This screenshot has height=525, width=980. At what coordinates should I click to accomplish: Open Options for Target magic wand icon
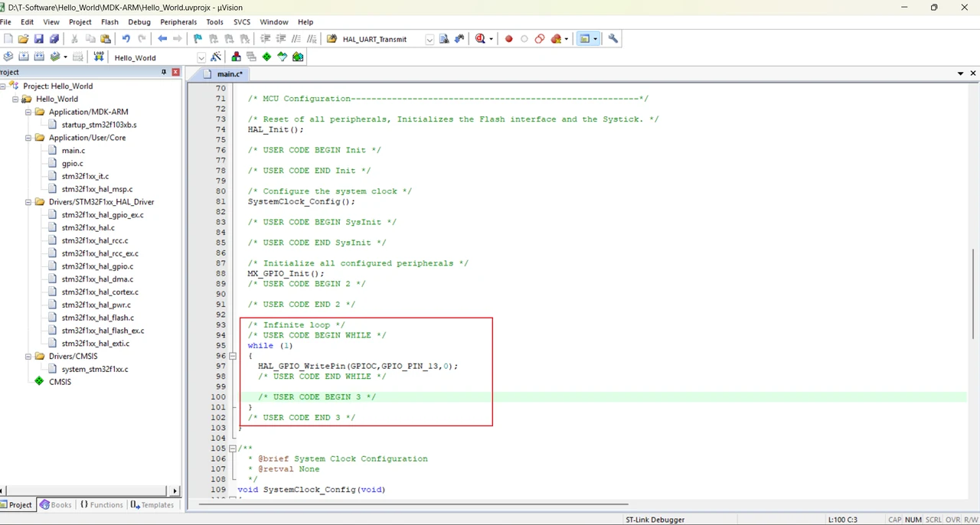tap(216, 57)
